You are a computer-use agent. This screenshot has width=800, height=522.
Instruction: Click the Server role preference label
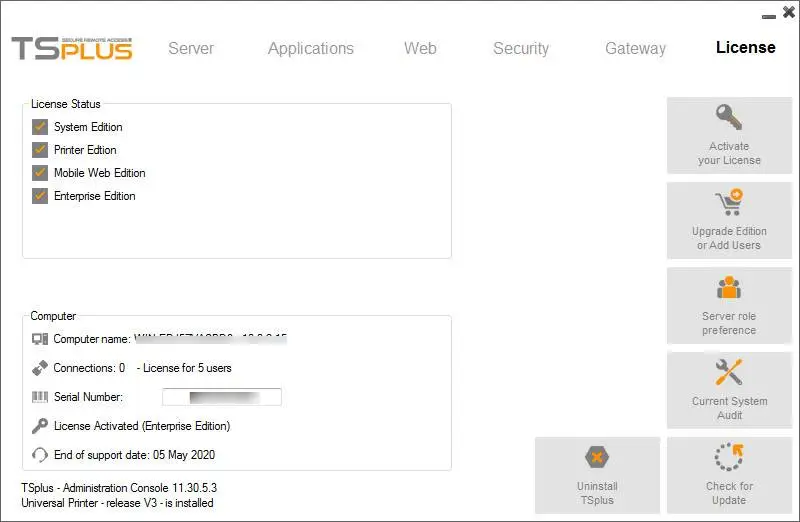(x=729, y=323)
